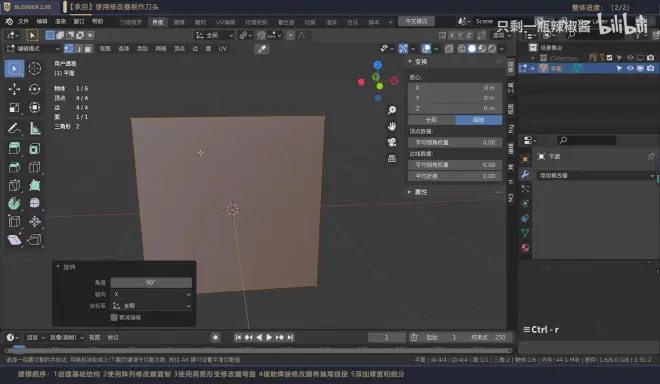Image resolution: width=660 pixels, height=384 pixels.
Task: Open the File menu
Action: [23, 21]
